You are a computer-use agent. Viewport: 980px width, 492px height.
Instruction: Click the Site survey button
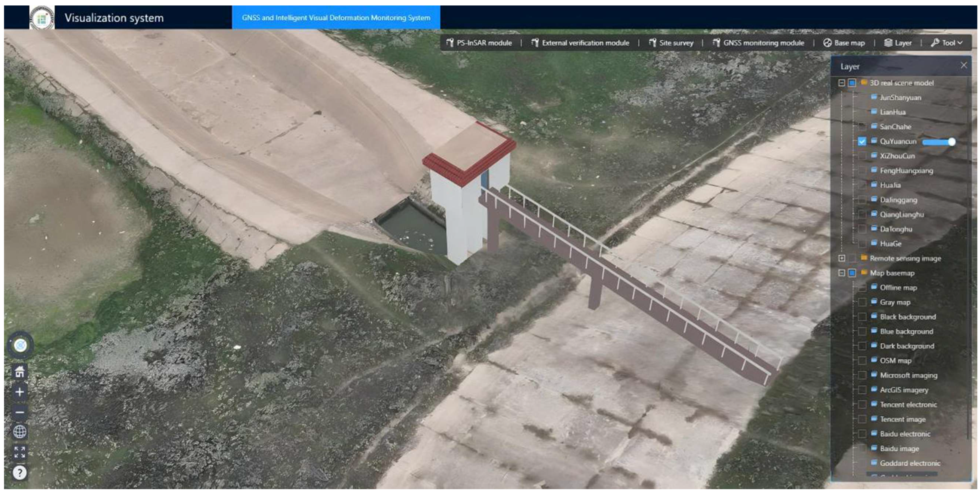[x=671, y=43]
